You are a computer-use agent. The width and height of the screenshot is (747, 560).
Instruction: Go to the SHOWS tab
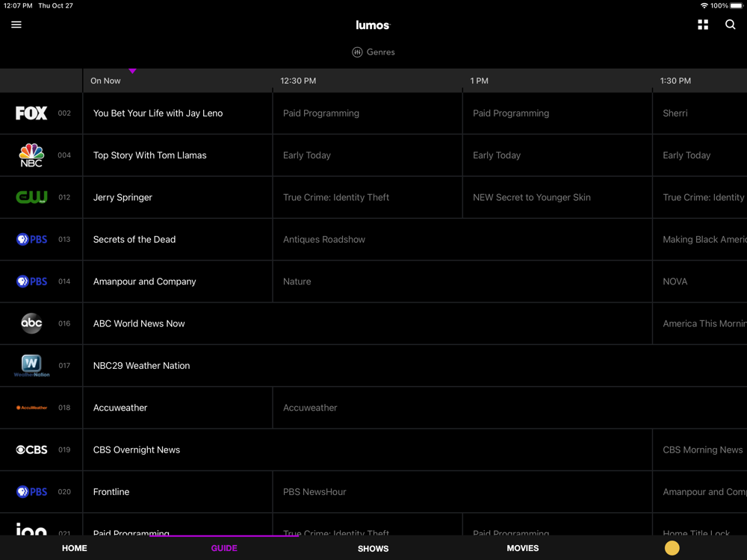[373, 549]
